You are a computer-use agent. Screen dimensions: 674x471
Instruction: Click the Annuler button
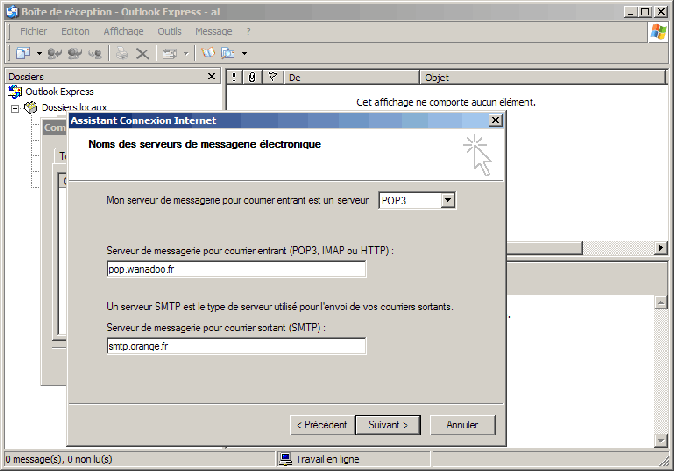click(x=463, y=425)
